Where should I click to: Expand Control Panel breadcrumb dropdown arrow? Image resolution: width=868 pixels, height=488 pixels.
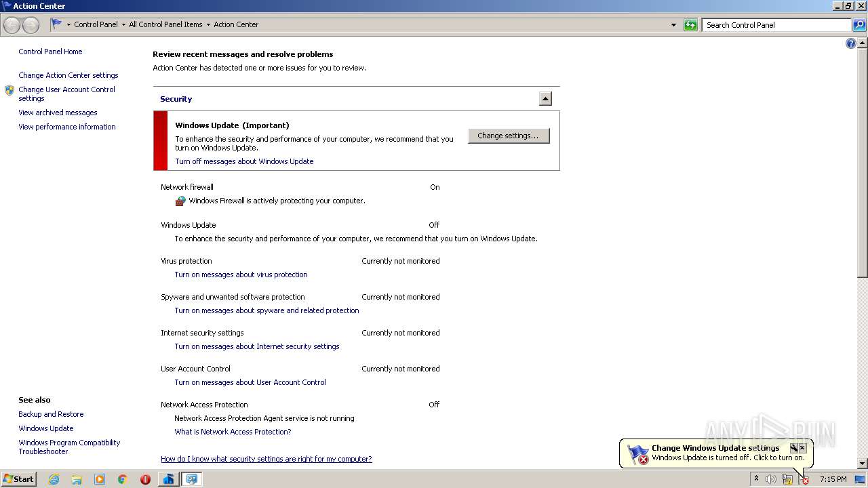click(123, 25)
